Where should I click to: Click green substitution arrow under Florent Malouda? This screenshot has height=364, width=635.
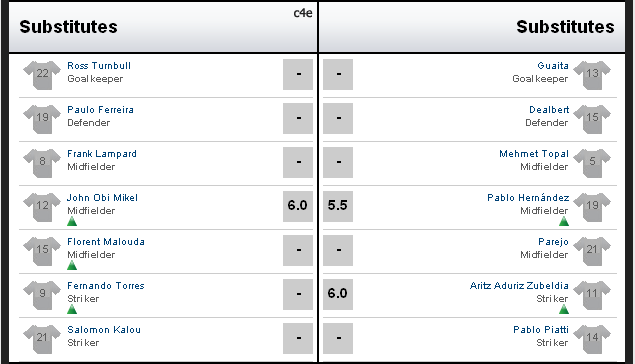click(72, 265)
